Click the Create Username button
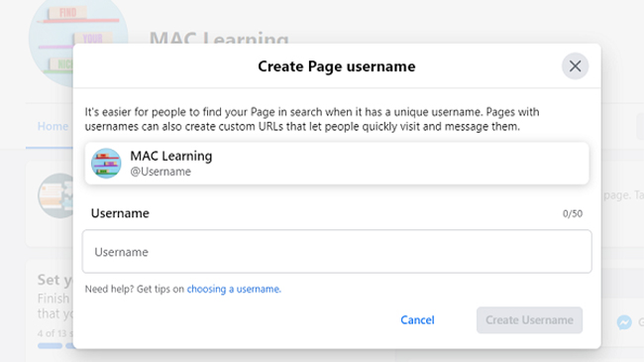This screenshot has height=362, width=644. pos(529,320)
